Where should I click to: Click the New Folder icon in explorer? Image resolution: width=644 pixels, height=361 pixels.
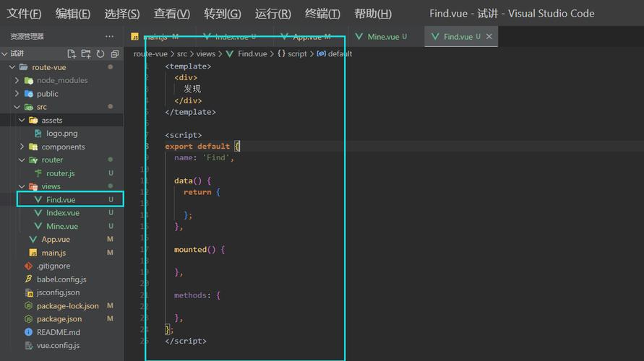coord(86,53)
